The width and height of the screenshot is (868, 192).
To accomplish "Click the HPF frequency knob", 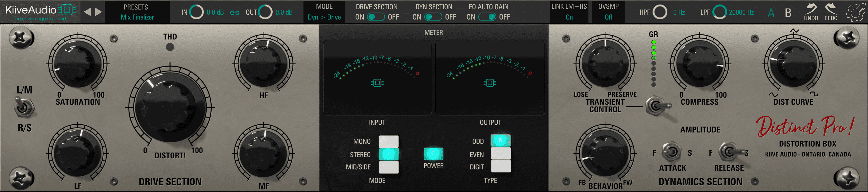I will coord(660,12).
